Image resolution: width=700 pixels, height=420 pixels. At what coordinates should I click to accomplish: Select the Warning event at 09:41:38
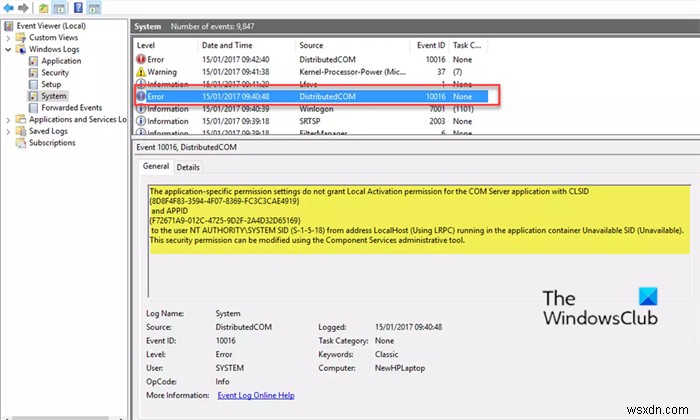[x=311, y=71]
